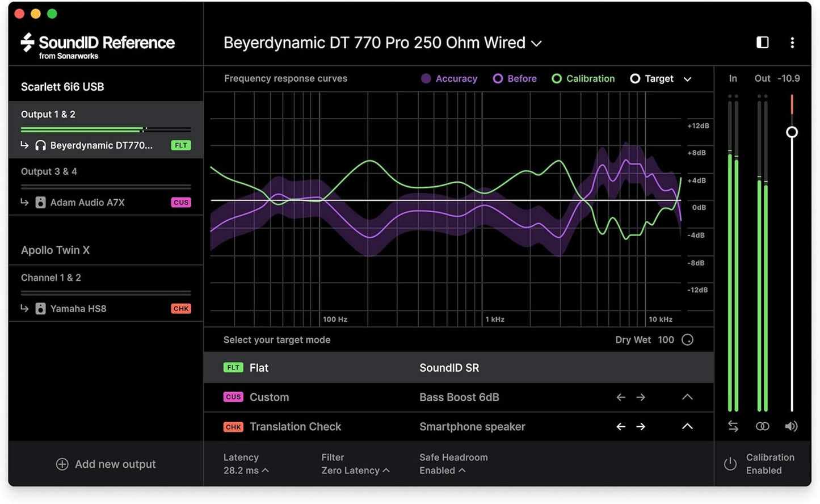Toggle the Accuracy curve visibility
820x504 pixels.
pos(449,78)
